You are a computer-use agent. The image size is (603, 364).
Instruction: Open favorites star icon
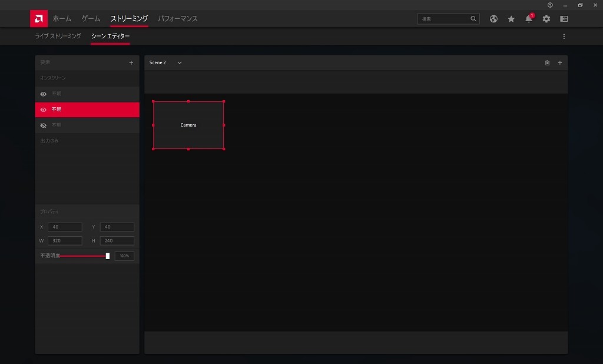point(511,19)
